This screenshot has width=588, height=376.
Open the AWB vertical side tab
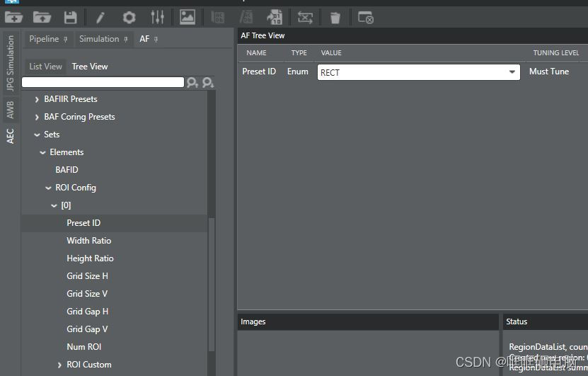point(10,109)
